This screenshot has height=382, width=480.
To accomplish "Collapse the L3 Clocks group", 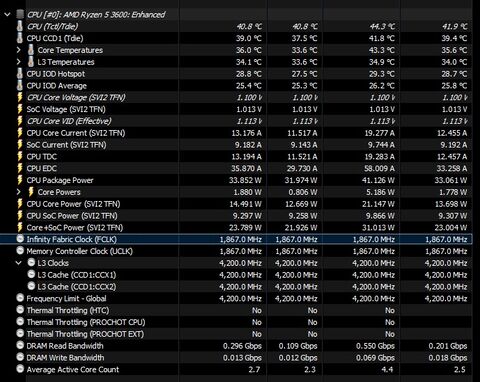I will (19, 263).
